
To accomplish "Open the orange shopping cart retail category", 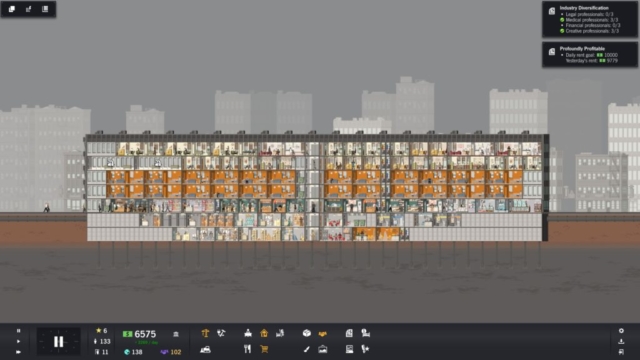I will [x=264, y=349].
